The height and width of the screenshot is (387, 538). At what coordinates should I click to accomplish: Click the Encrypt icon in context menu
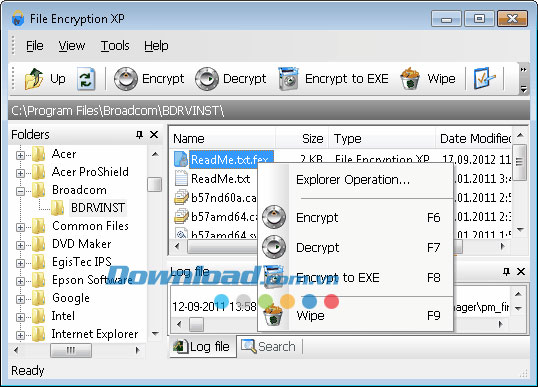click(274, 217)
